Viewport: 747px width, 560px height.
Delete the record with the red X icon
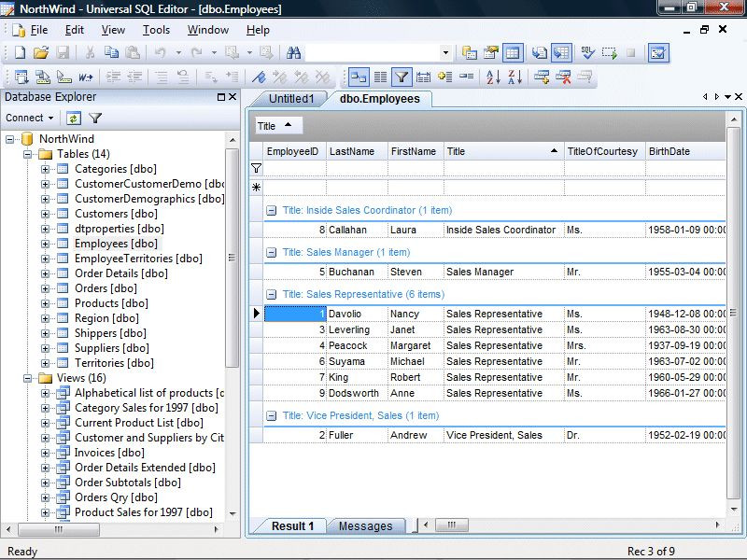(563, 77)
